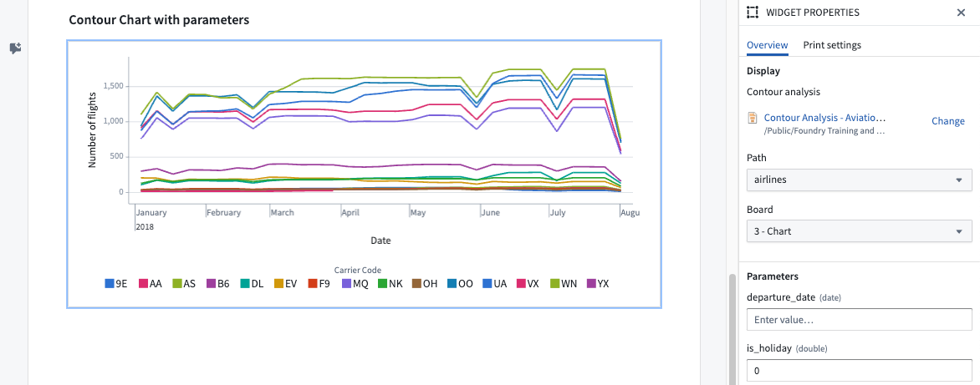This screenshot has width=980, height=385.
Task: Click the properties panel vertical scrollbar
Action: click(732, 330)
